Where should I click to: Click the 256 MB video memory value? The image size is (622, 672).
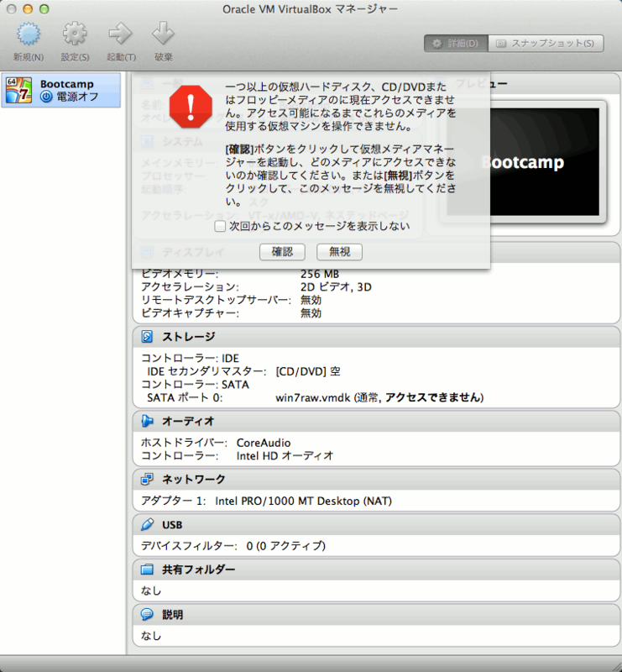coord(320,274)
